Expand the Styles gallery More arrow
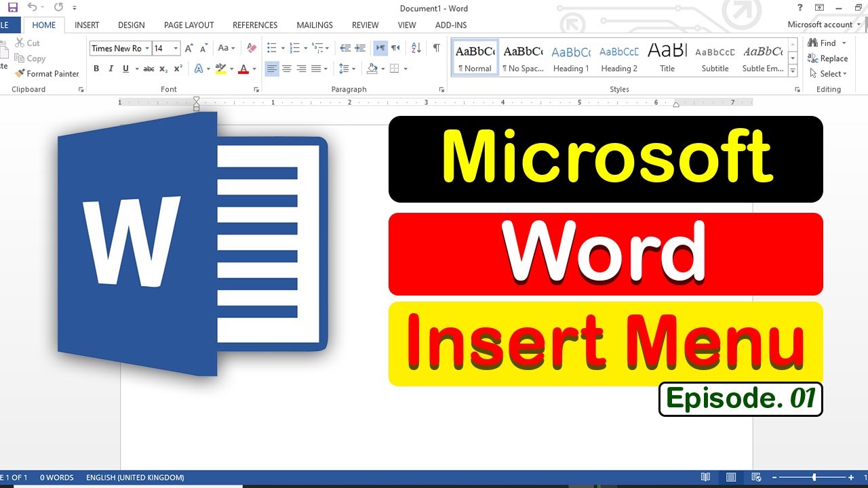Image resolution: width=868 pixels, height=488 pixels. [793, 70]
